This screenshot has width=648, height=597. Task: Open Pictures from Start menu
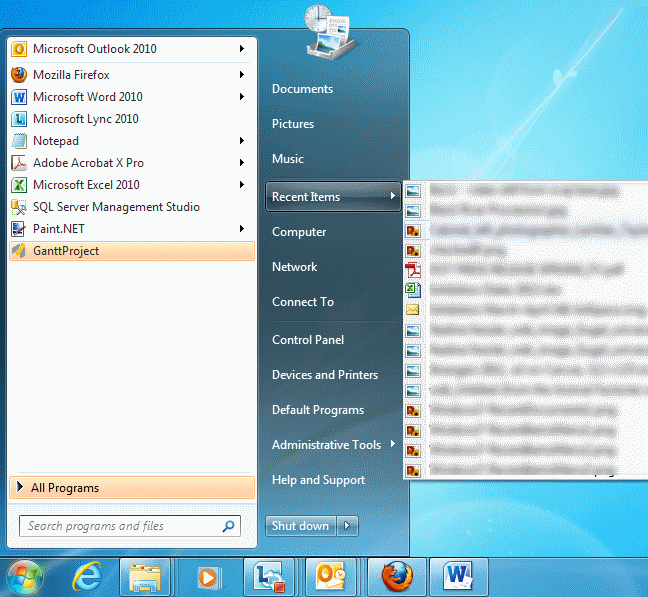(293, 124)
